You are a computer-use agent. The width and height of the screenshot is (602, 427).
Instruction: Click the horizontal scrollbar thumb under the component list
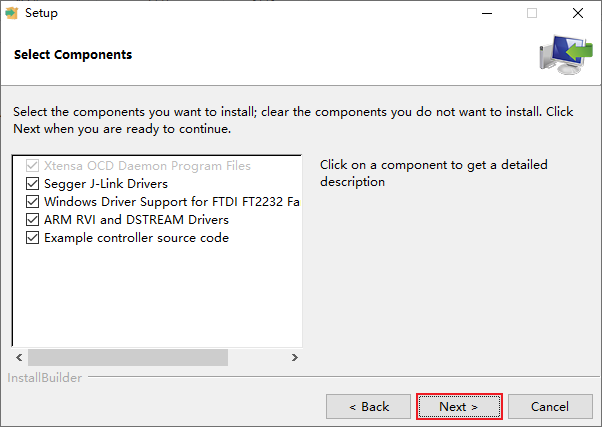pyautogui.click(x=128, y=357)
